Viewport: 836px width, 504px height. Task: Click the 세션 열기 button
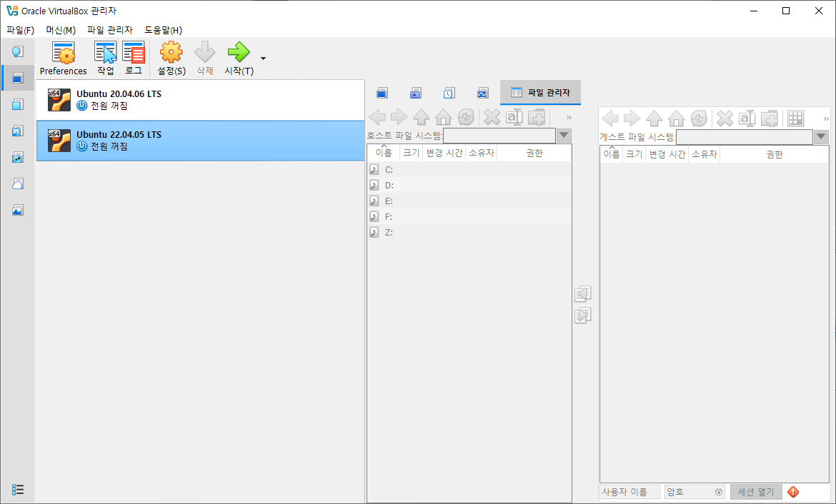755,492
